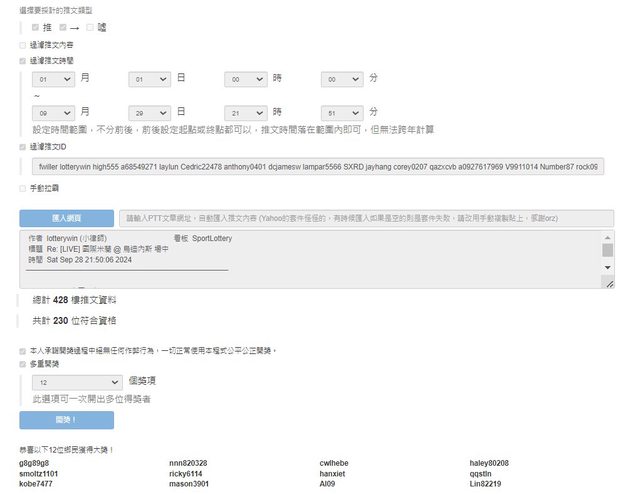Toggle the 多重開獎 checkbox
Screen dimensions: 640x494
tap(23, 365)
